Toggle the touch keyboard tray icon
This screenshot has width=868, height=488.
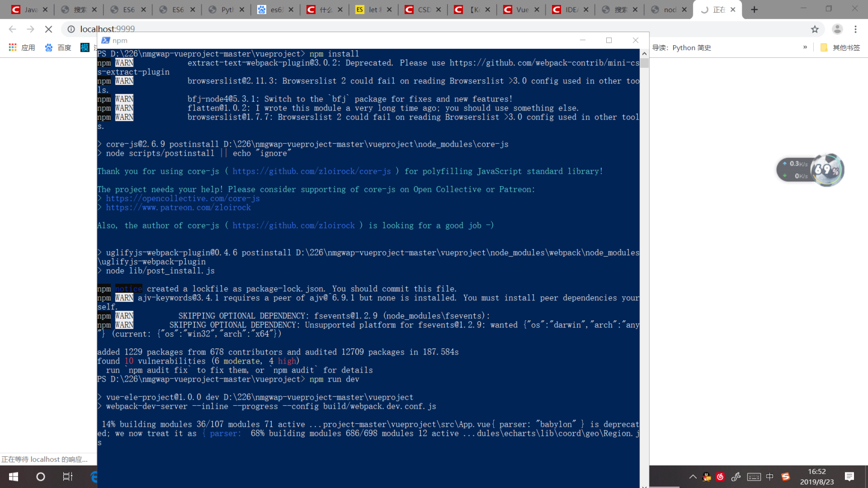tap(754, 477)
